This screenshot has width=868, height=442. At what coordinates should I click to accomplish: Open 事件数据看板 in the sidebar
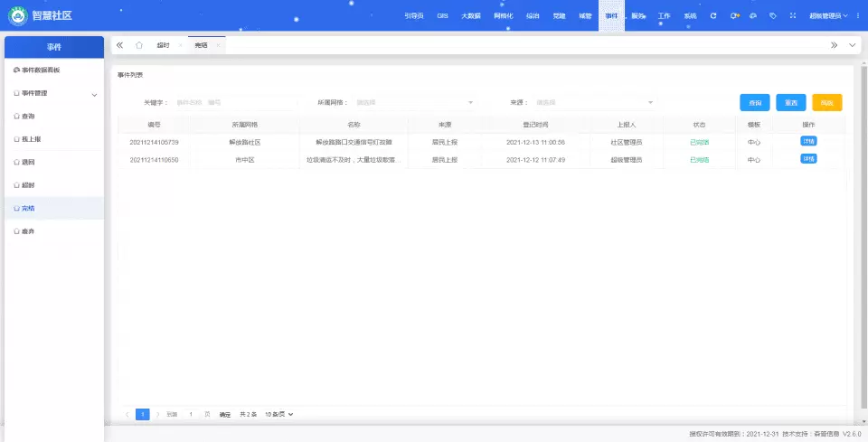(x=54, y=71)
